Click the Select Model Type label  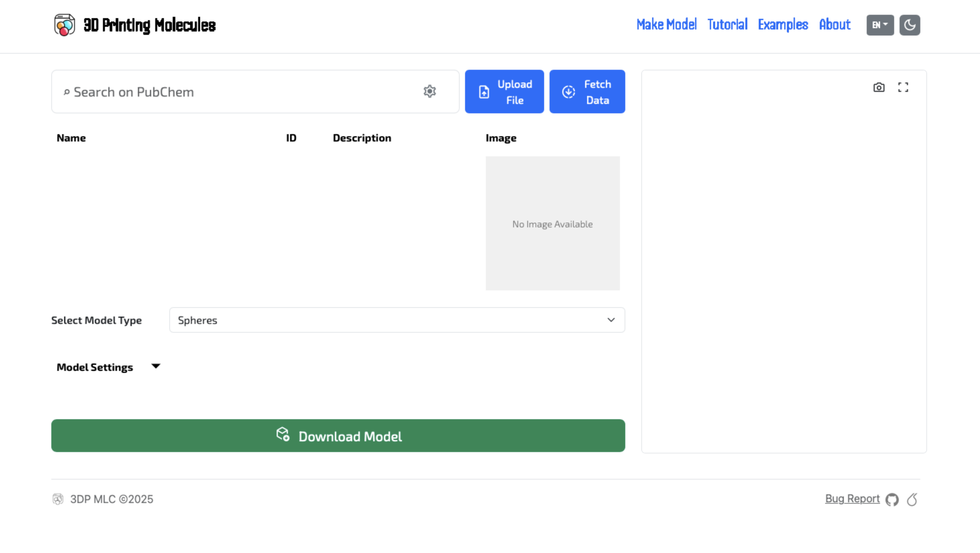coord(96,320)
